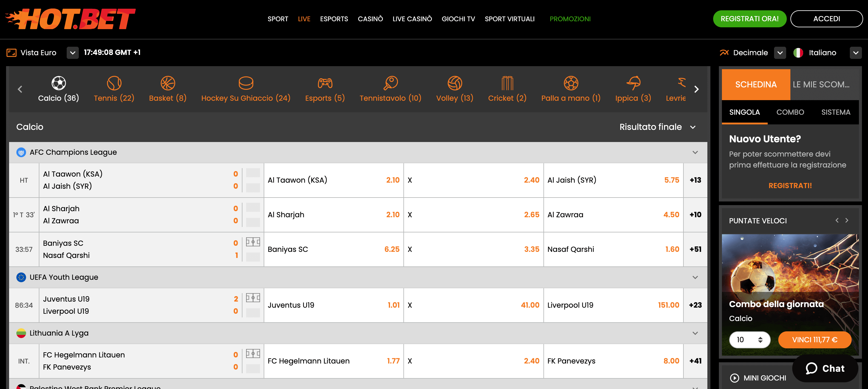Change odds format via the Decimale dropdown
Viewport: 868px width, 389px height.
click(x=780, y=52)
